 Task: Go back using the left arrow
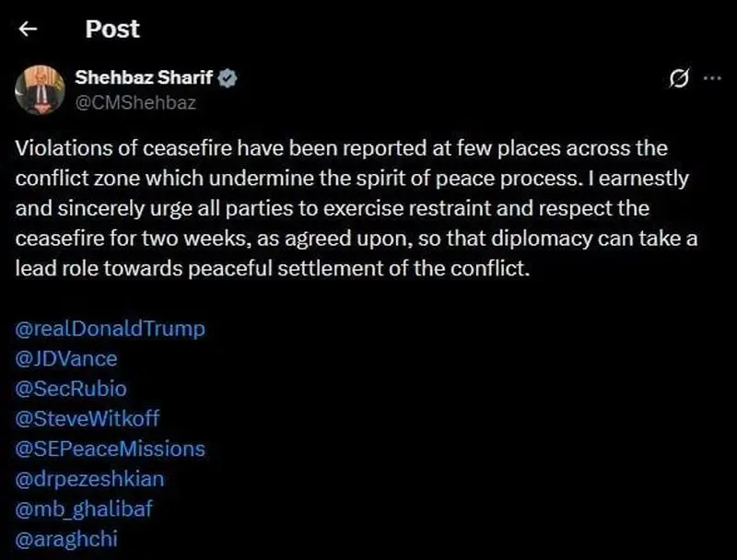[29, 29]
